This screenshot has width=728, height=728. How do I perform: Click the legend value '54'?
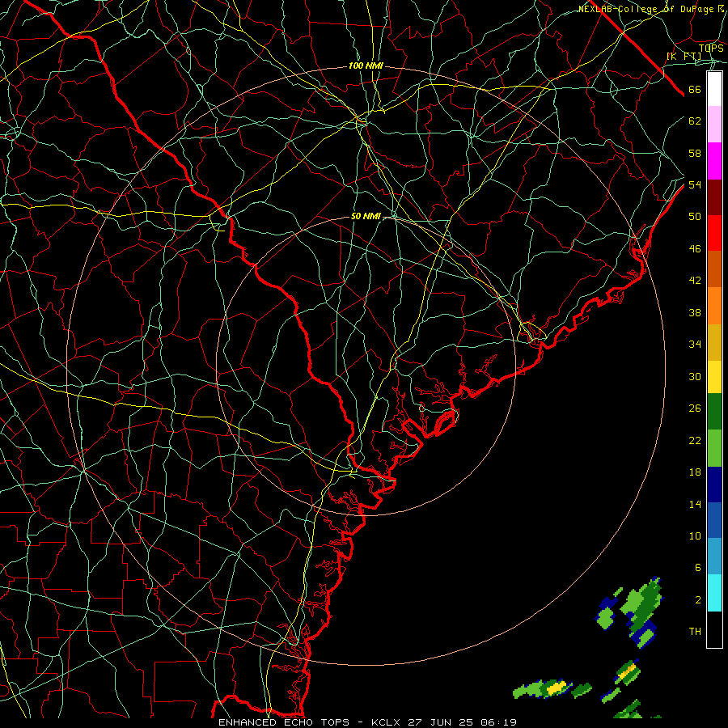tap(695, 184)
